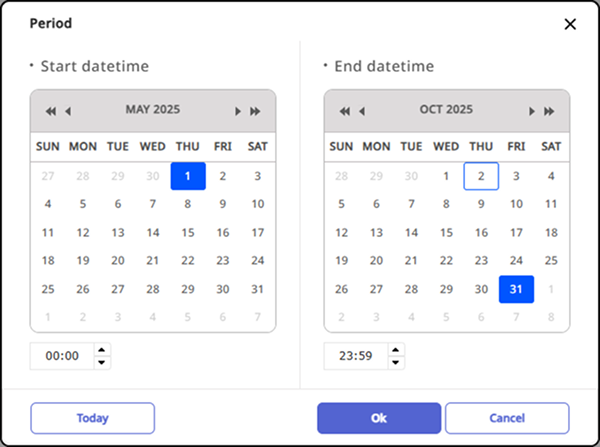Screen dimensions: 600x447
Task: Decrease the end time value
Action: pyautogui.click(x=396, y=362)
